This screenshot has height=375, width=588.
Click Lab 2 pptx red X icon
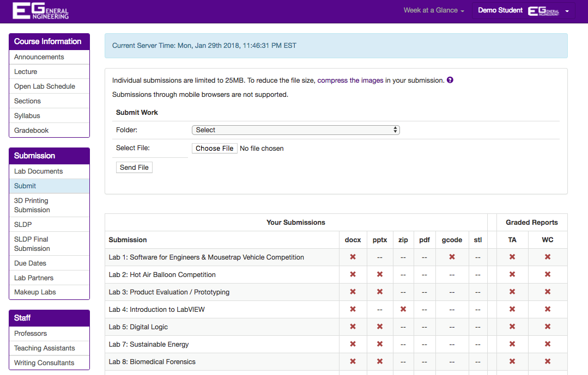click(x=380, y=274)
